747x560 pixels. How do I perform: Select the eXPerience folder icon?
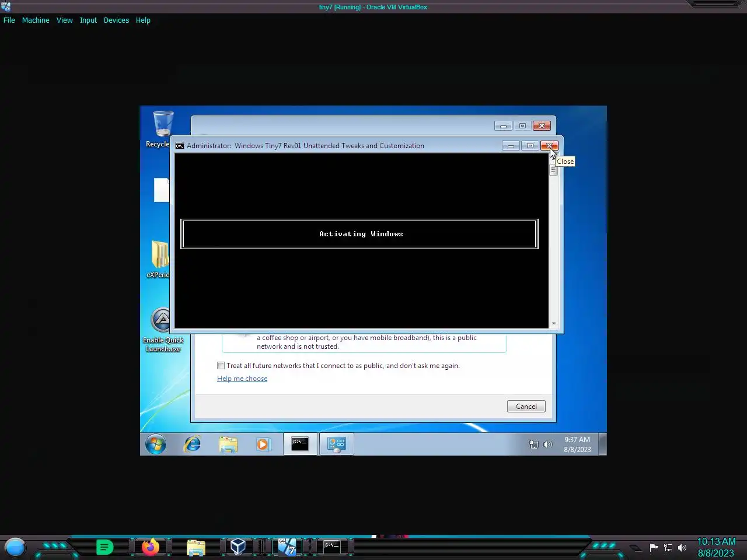[159, 259]
